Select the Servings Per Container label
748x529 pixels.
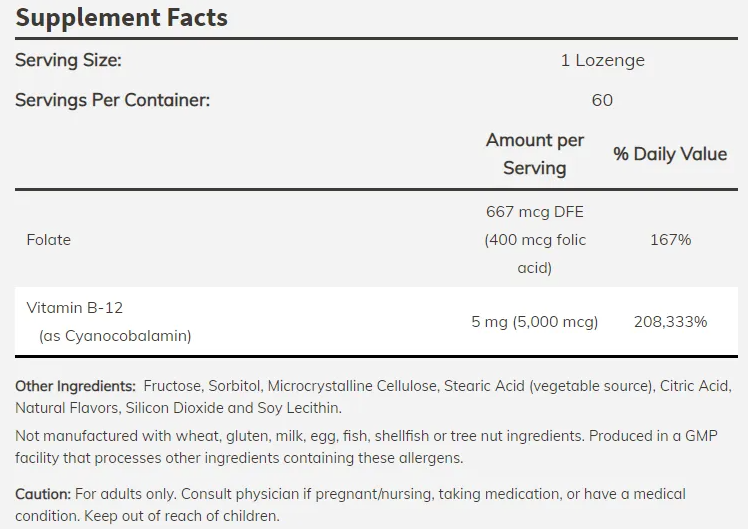(113, 100)
